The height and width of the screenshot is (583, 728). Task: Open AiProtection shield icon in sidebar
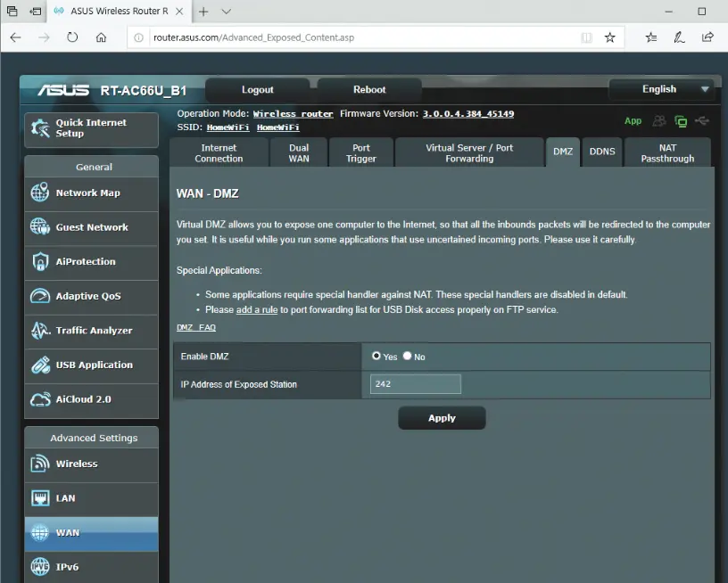coord(40,262)
